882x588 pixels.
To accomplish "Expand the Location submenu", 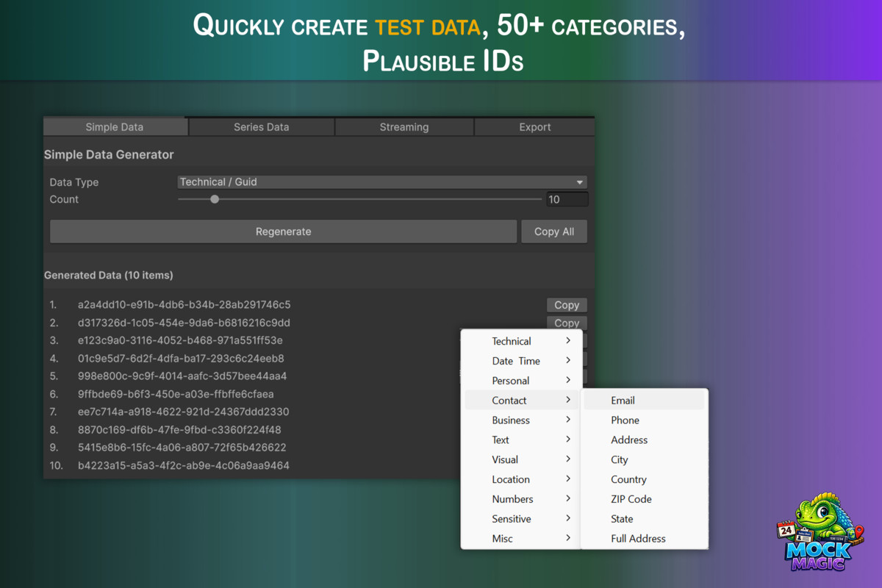I will [x=522, y=479].
